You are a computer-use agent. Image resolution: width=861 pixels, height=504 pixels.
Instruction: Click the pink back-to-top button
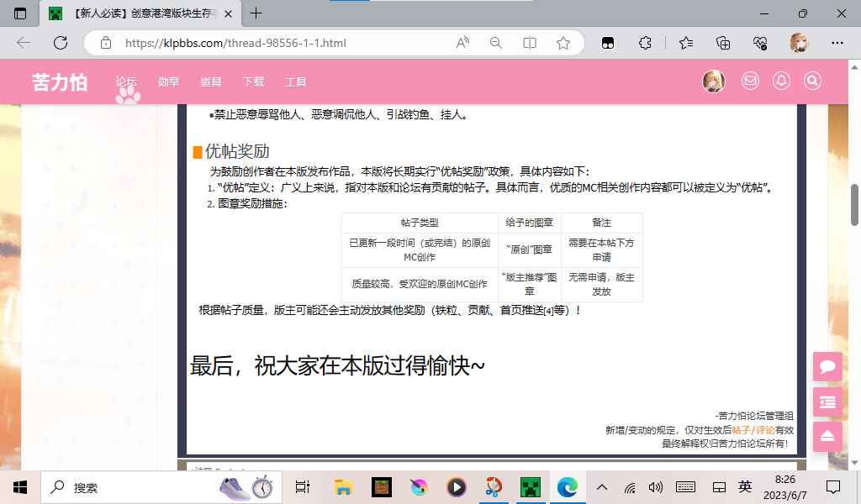[827, 437]
